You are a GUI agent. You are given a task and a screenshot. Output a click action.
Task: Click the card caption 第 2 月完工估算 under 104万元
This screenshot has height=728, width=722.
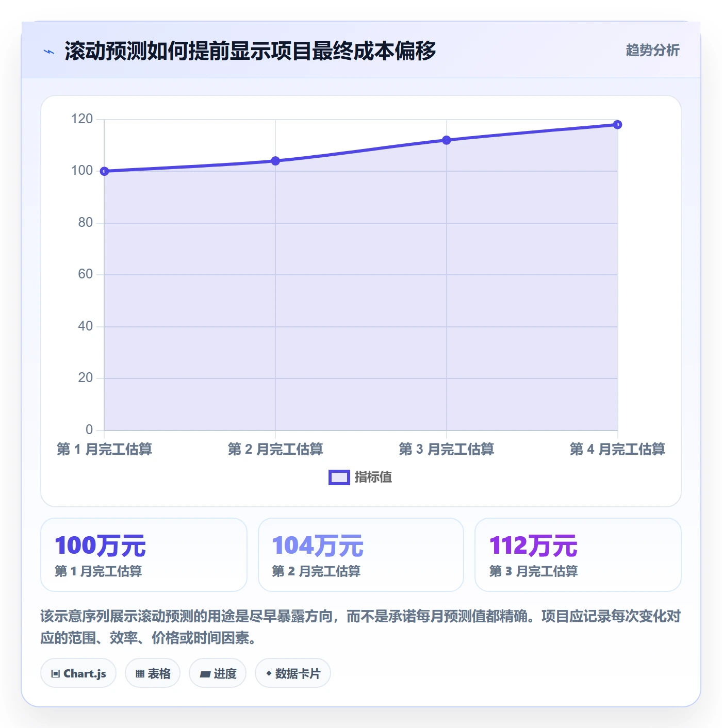coord(316,571)
